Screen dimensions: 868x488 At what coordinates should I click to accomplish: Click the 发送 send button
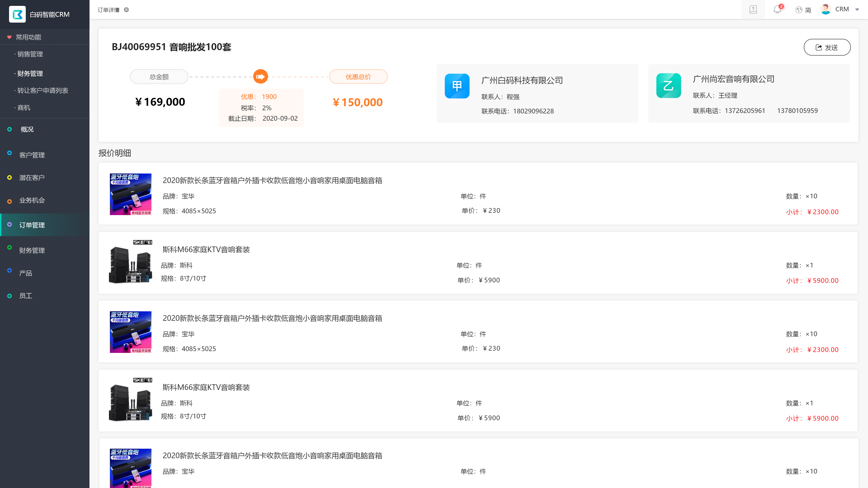click(x=827, y=47)
